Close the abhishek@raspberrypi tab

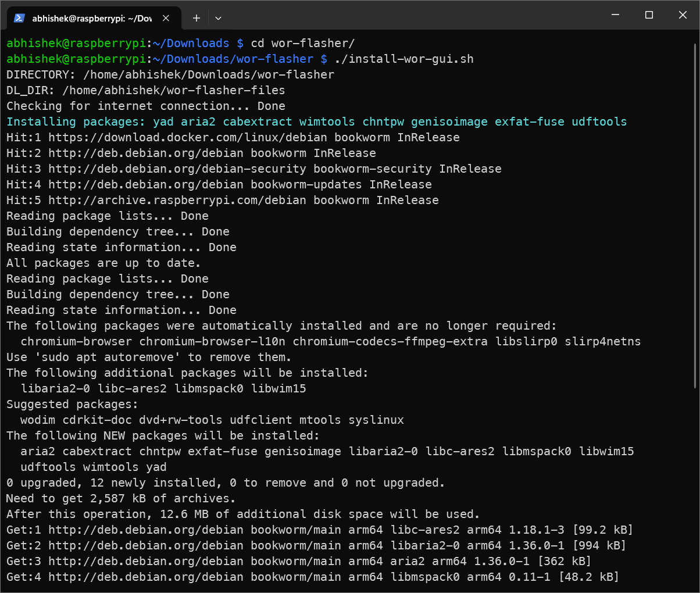166,18
